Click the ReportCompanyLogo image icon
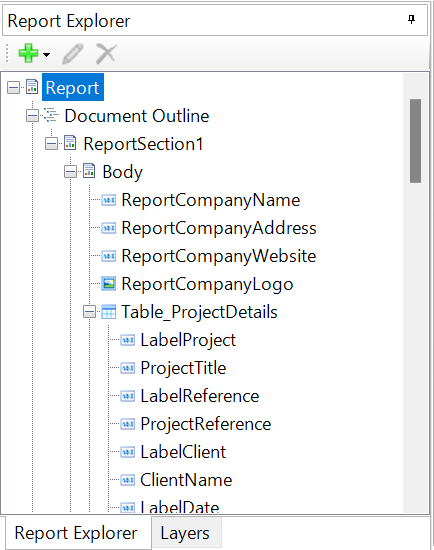Image resolution: width=434 pixels, height=550 pixels. coord(108,284)
